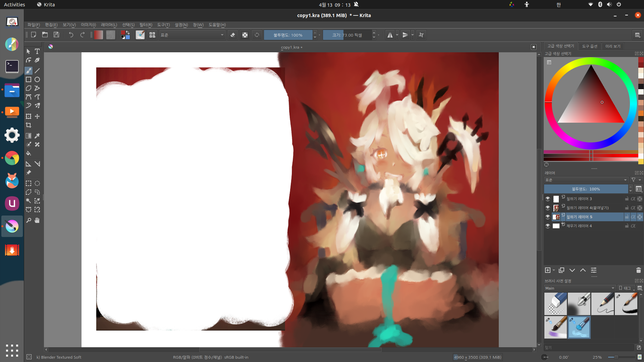Select the Smart Patch tool
The image size is (644, 362).
click(x=37, y=144)
